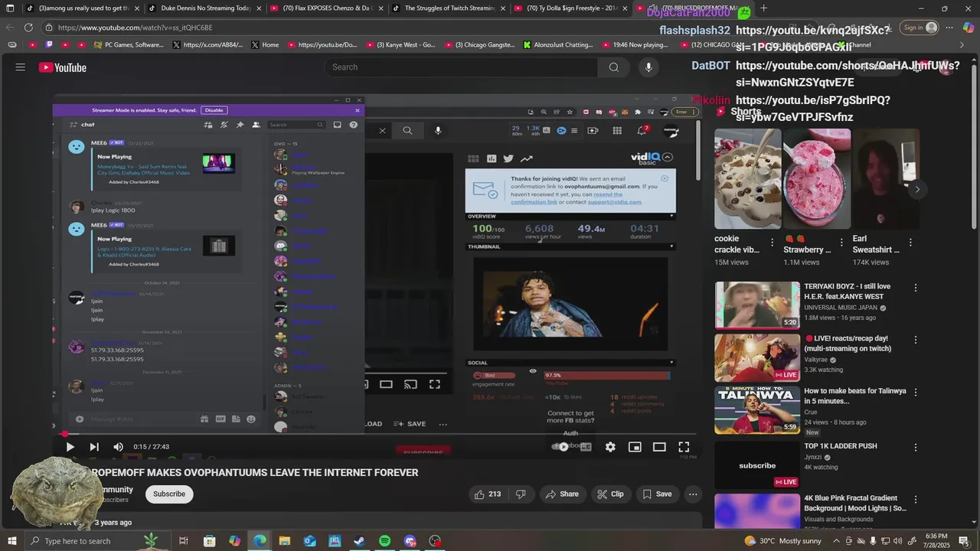980x551 pixels.
Task: Subscribe to the channel
Action: pyautogui.click(x=169, y=494)
